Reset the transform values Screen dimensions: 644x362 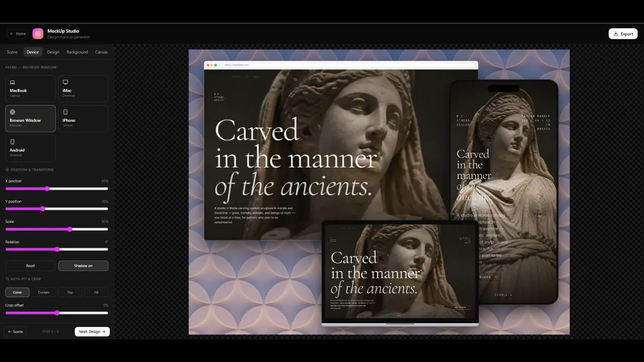(30, 265)
